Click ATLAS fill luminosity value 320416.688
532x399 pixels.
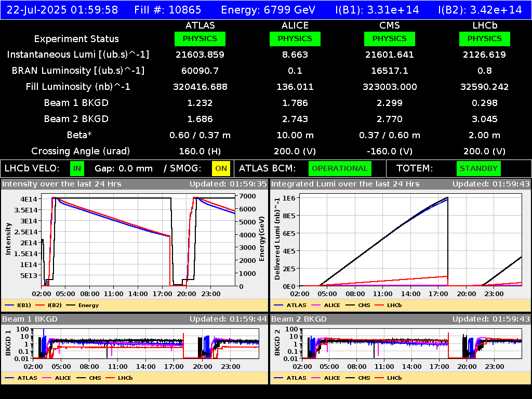coord(200,87)
